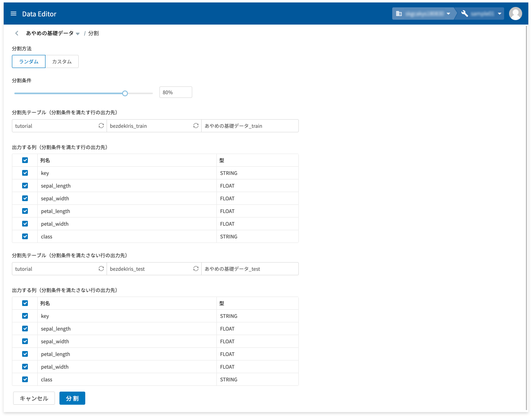Edit the あやめの基礎データ_train name field

pyautogui.click(x=250, y=126)
